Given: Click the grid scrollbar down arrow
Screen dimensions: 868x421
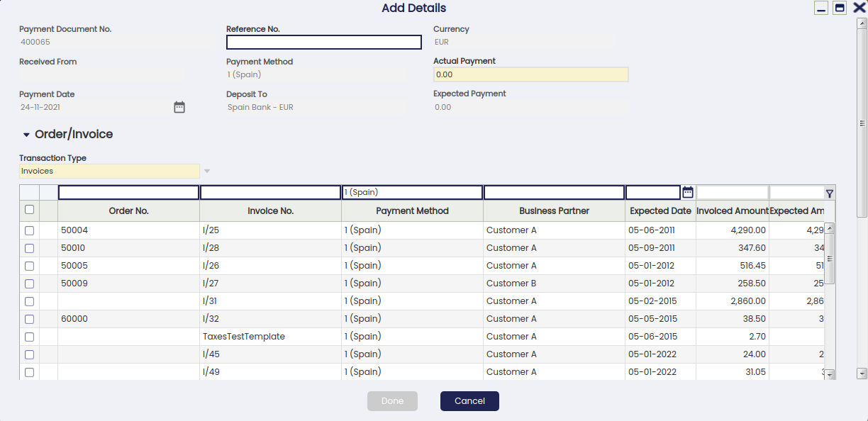Looking at the screenshot, I should (x=830, y=374).
